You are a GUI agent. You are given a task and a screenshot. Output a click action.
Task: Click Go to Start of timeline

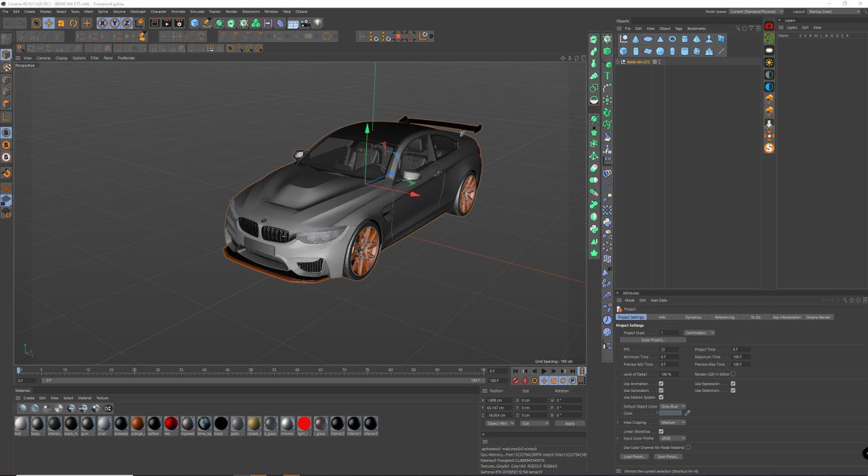pos(515,371)
